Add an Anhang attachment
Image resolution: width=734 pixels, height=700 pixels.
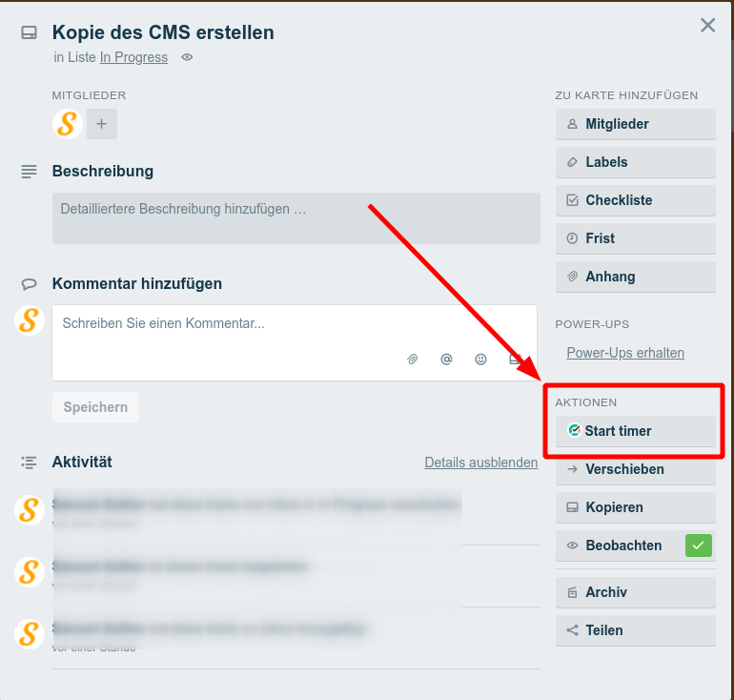pyautogui.click(x=635, y=277)
